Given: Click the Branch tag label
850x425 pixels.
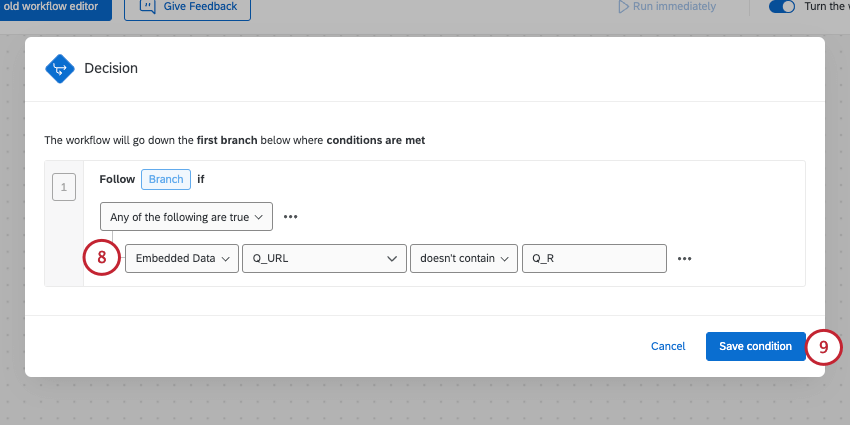Looking at the screenshot, I should 167,179.
